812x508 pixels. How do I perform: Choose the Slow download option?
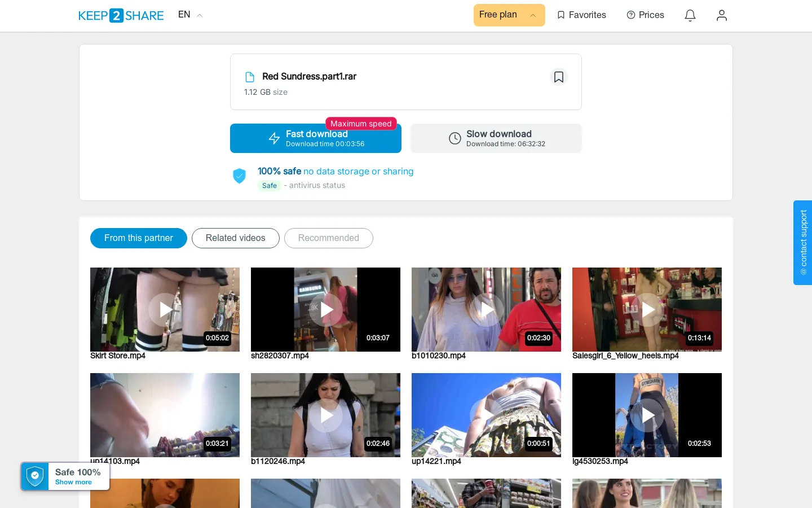tap(496, 138)
